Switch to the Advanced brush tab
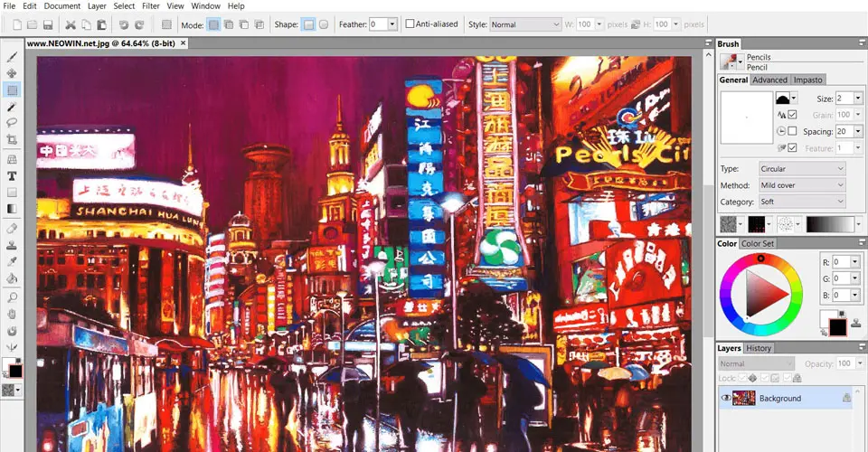This screenshot has height=452, width=868. pyautogui.click(x=769, y=80)
